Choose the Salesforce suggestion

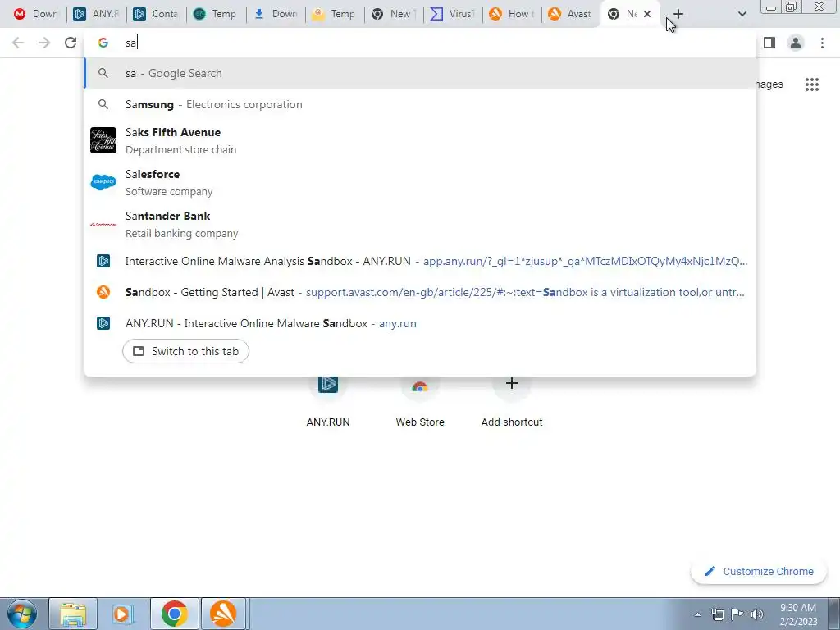coord(420,182)
